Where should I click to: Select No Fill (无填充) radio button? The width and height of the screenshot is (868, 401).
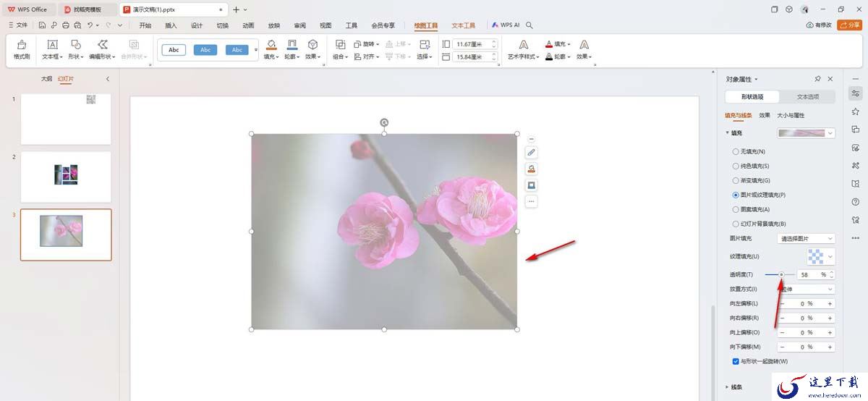736,152
